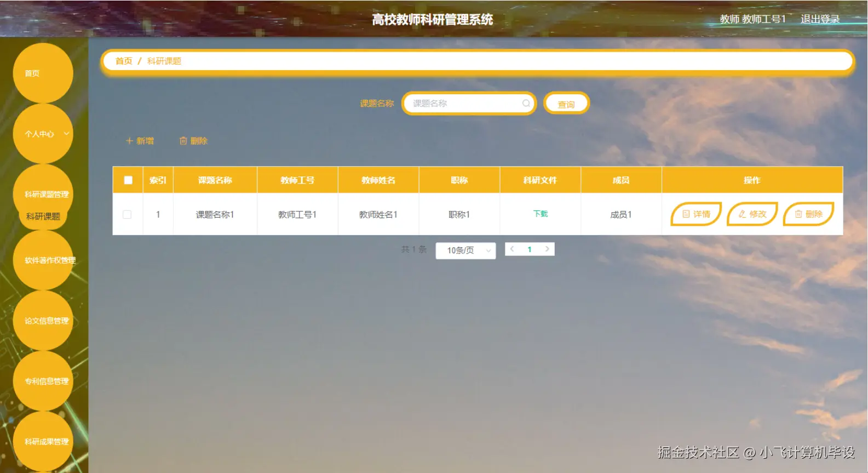
Task: Open 科研成果管理 sidebar menu
Action: [x=43, y=441]
